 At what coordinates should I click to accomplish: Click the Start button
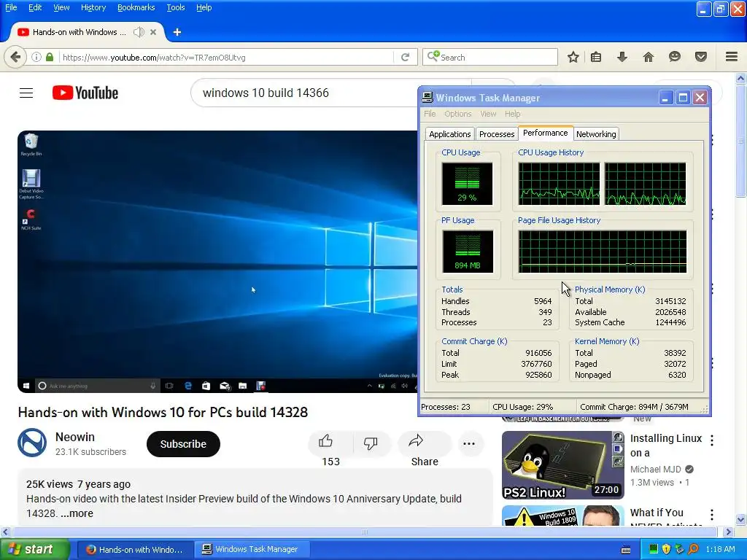click(35, 549)
